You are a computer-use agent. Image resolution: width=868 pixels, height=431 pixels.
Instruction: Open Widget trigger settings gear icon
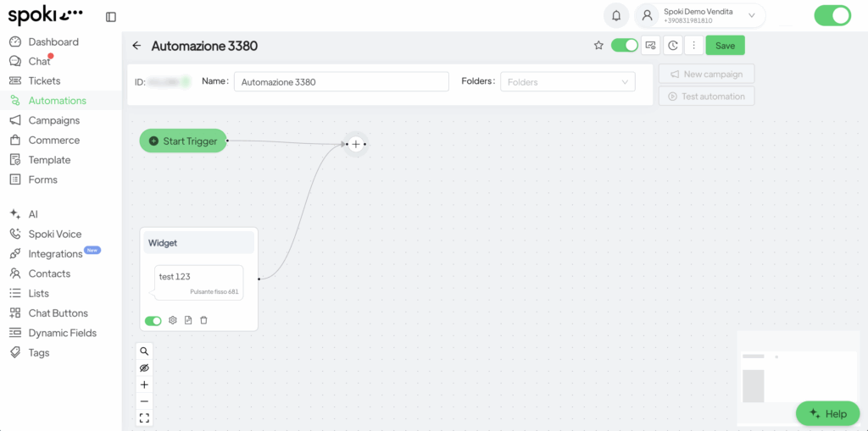[173, 320]
